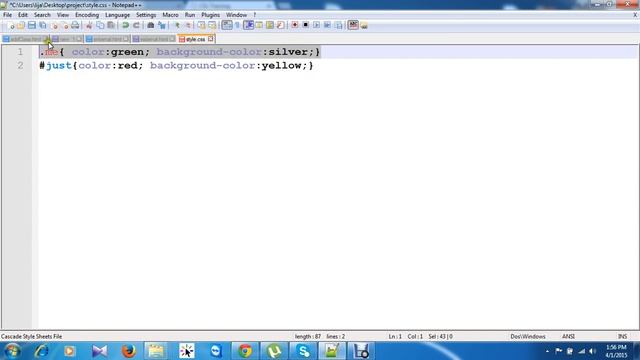
Task: Click the Copy toolbar icon
Action: (x=100, y=25)
